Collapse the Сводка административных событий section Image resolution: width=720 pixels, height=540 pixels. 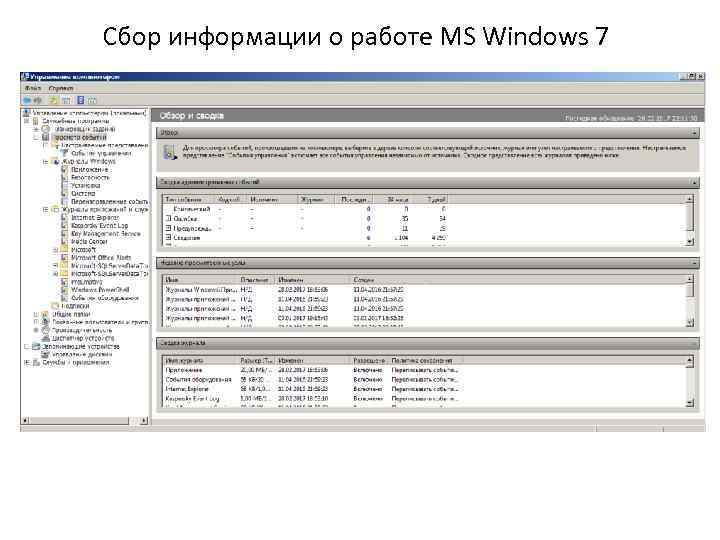[x=694, y=183]
